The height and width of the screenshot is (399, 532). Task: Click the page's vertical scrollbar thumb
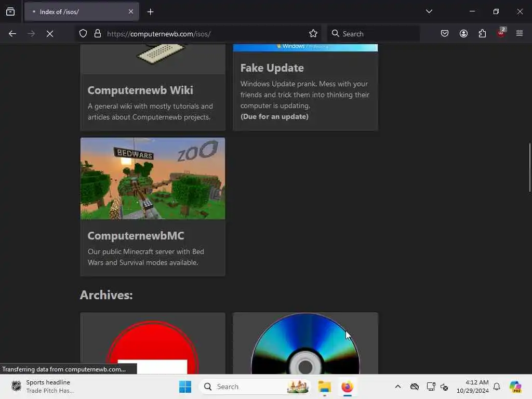coord(529,168)
